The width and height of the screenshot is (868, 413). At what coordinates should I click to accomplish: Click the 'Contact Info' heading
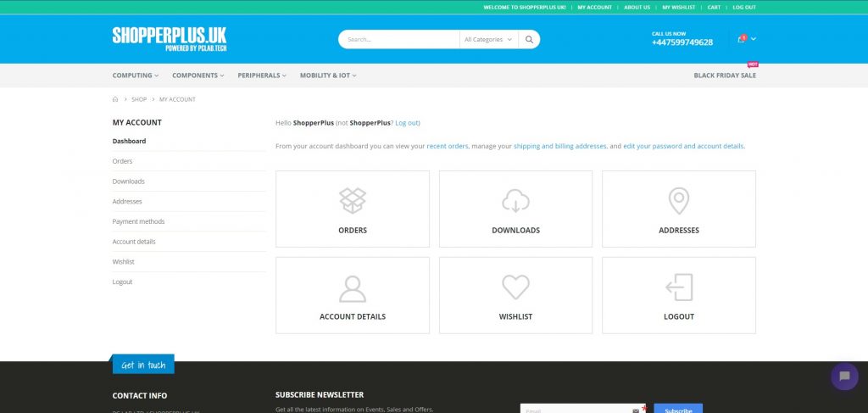[x=140, y=396]
